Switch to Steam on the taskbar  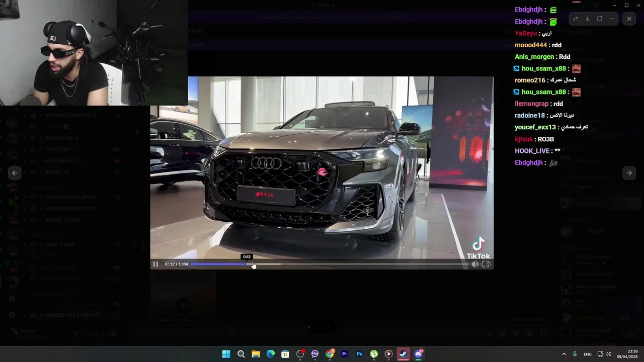(404, 354)
